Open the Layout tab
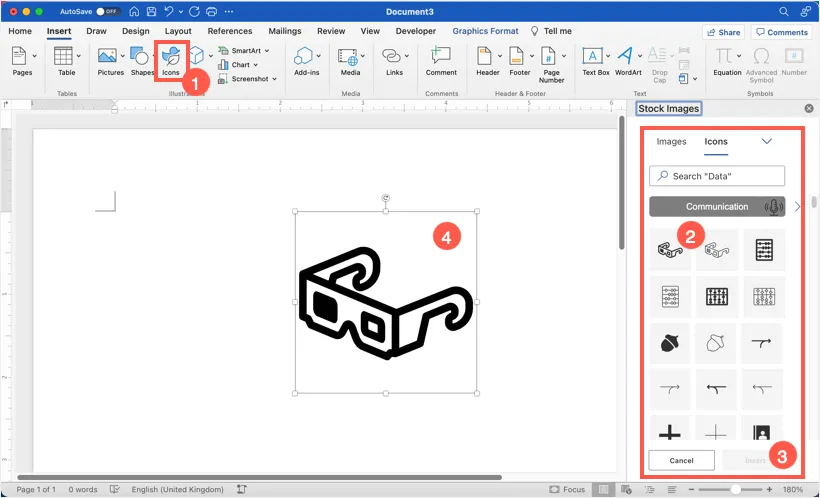This screenshot has height=498, width=820. [178, 31]
